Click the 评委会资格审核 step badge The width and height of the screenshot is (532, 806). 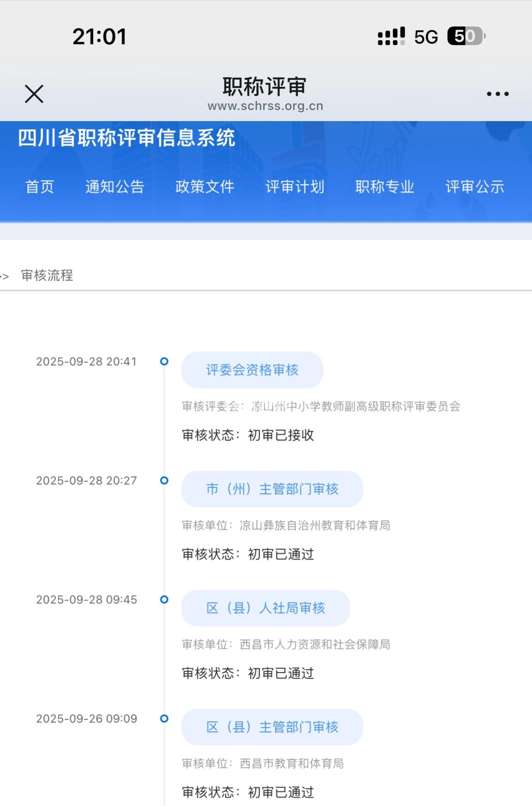[252, 370]
